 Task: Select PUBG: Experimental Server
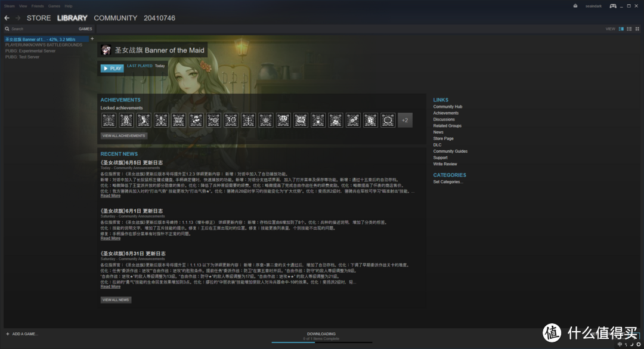click(30, 51)
